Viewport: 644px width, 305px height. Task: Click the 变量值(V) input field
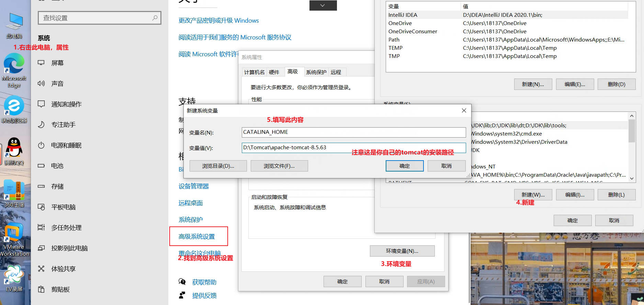point(354,148)
